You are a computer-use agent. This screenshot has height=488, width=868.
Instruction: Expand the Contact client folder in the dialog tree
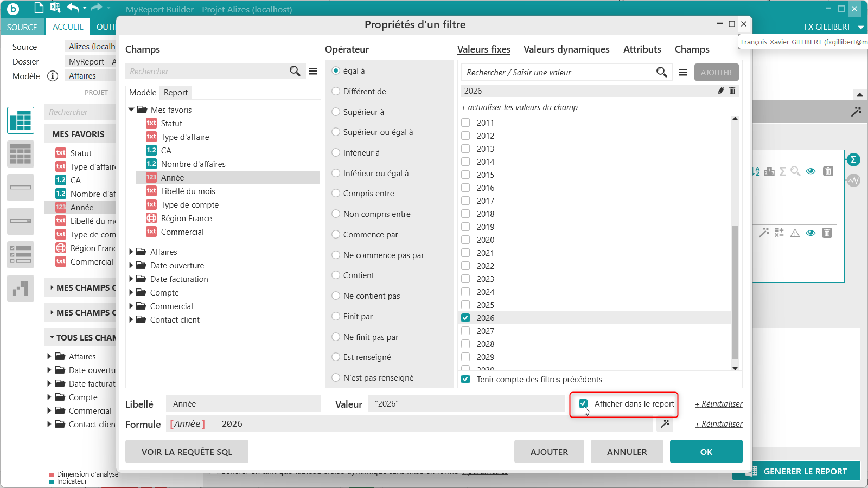(131, 320)
